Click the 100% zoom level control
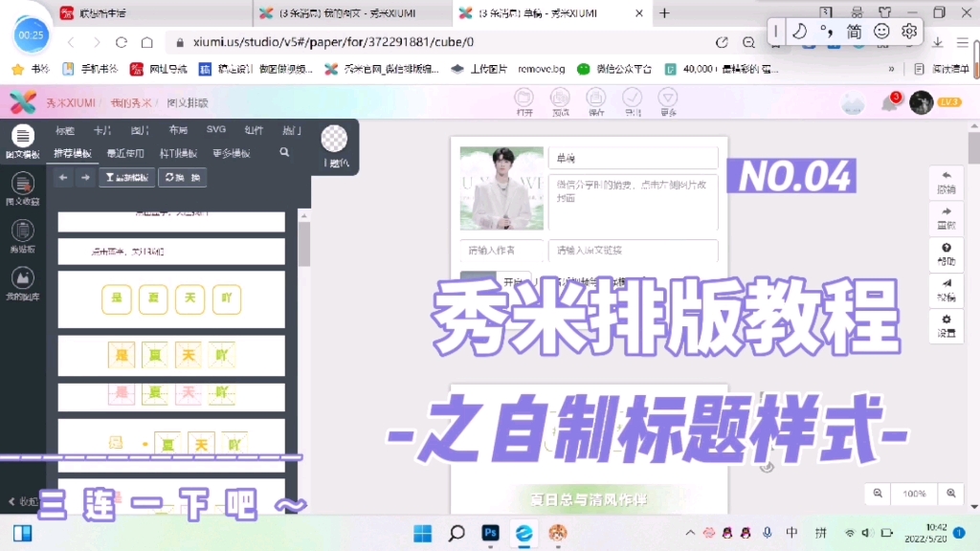This screenshot has height=551, width=980. (x=913, y=494)
